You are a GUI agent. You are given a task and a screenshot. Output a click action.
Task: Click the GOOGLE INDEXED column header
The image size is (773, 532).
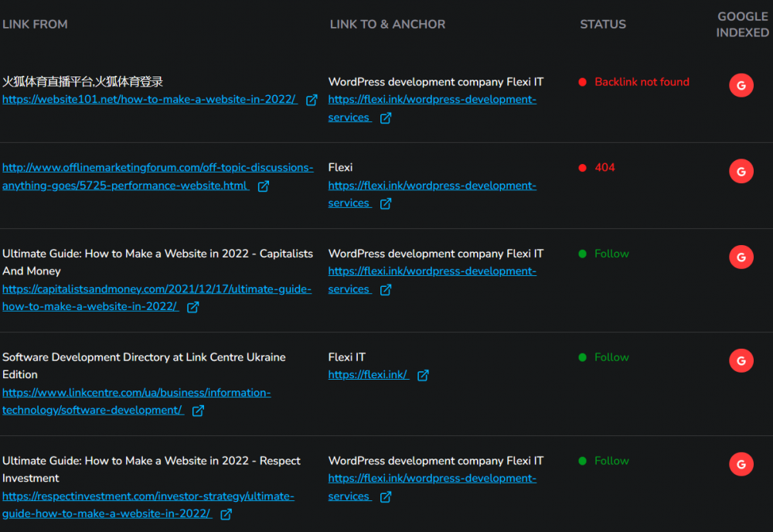click(x=742, y=24)
